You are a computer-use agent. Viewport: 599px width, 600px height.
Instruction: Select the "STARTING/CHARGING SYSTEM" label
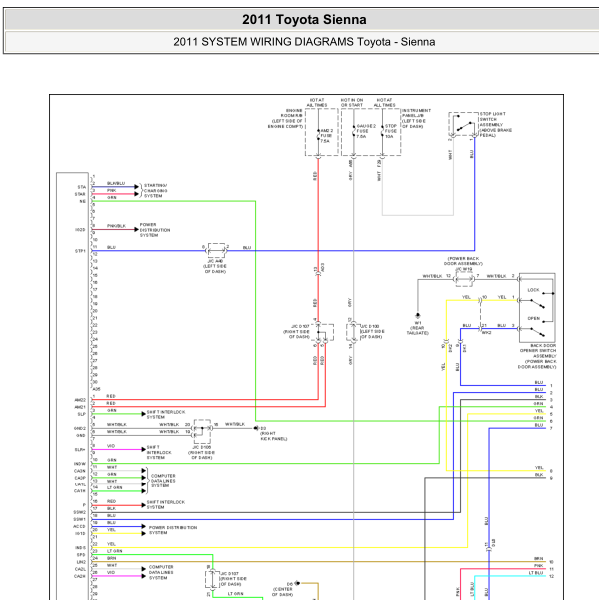tap(155, 191)
